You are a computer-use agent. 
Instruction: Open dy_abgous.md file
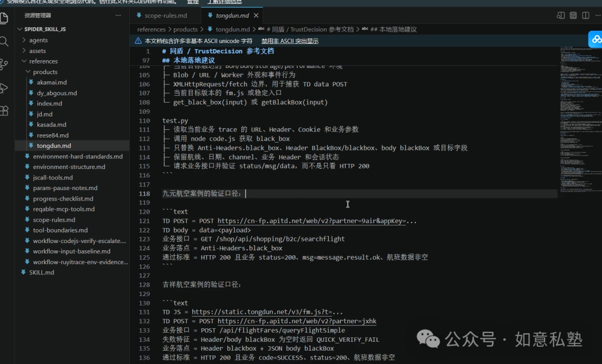[56, 93]
